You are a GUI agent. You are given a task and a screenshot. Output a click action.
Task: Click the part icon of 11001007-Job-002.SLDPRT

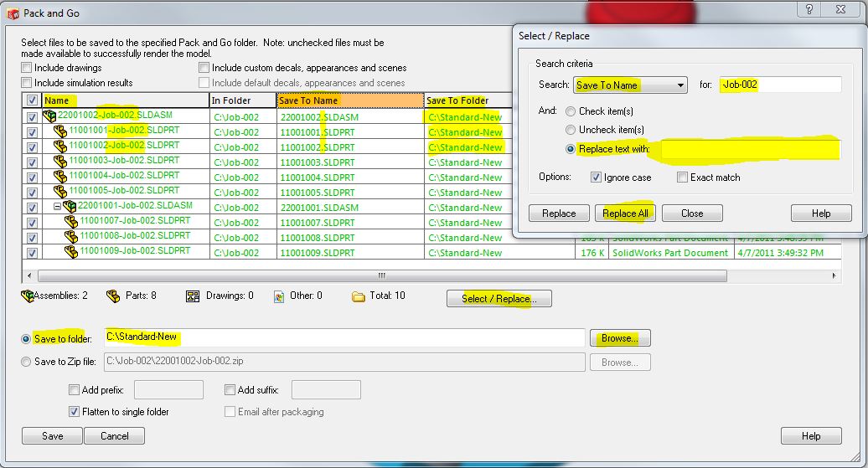(x=71, y=222)
